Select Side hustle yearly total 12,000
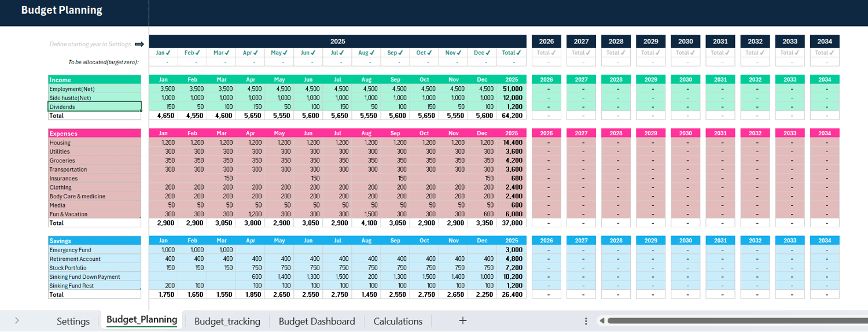868x332 pixels. click(x=512, y=98)
